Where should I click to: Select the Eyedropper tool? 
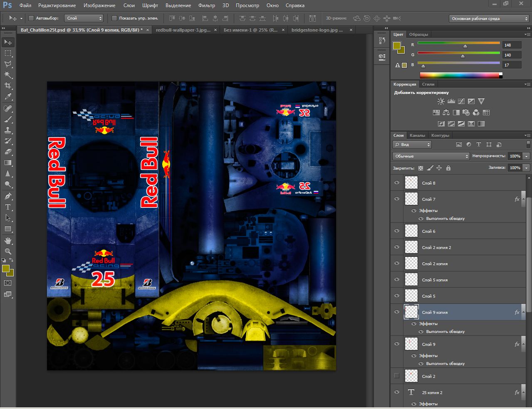(x=8, y=96)
